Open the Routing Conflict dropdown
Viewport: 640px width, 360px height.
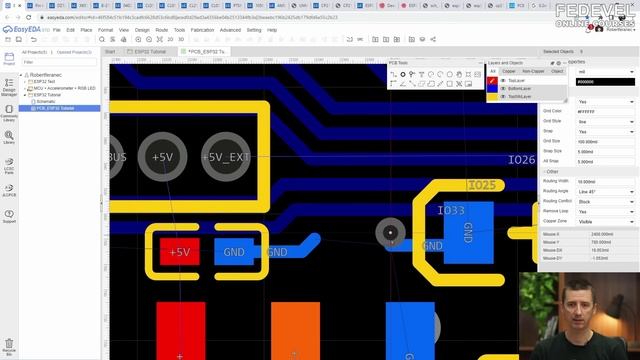(606, 202)
